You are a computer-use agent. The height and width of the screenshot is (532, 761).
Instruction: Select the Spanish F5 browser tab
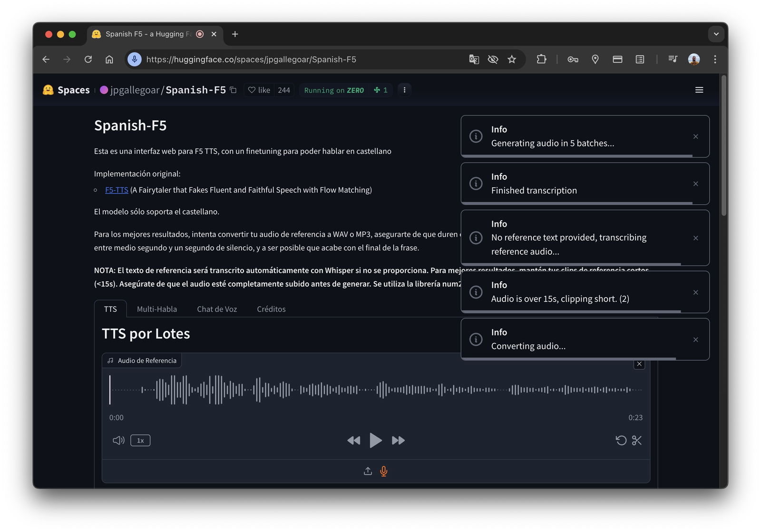155,34
